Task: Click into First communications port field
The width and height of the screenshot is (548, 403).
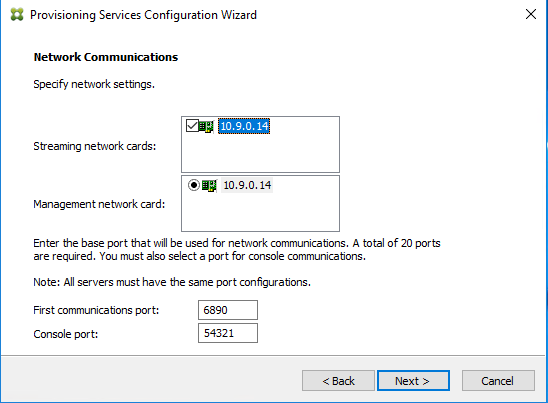Action: [228, 310]
